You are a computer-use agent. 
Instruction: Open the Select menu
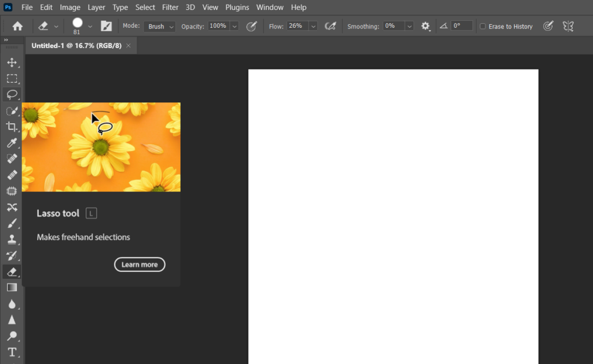coord(145,7)
